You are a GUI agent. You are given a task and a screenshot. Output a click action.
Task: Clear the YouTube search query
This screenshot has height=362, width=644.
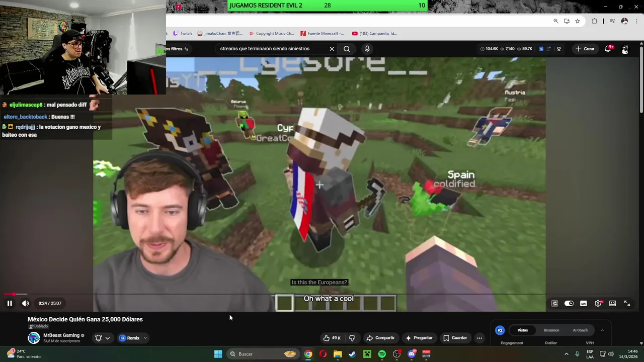click(332, 49)
